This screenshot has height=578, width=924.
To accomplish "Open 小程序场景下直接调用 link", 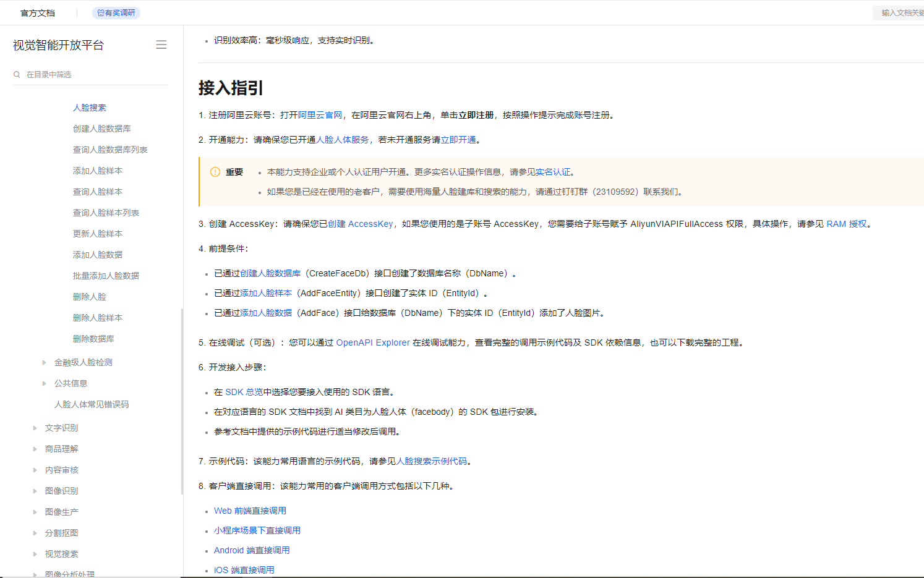I will [257, 530].
